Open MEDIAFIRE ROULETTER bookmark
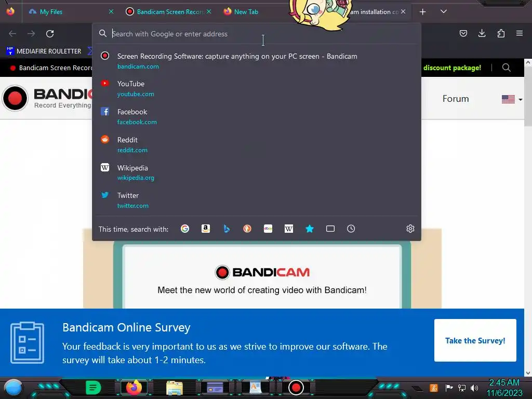Viewport: 532px width, 399px height. [44, 51]
